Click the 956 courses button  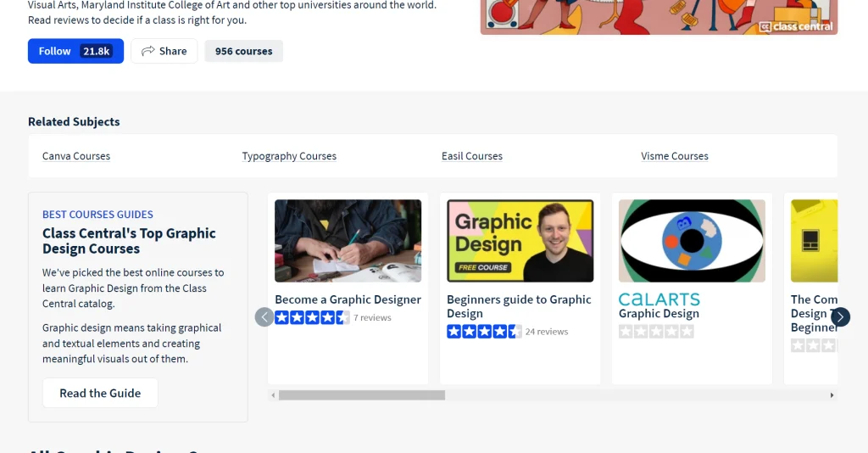tap(243, 51)
